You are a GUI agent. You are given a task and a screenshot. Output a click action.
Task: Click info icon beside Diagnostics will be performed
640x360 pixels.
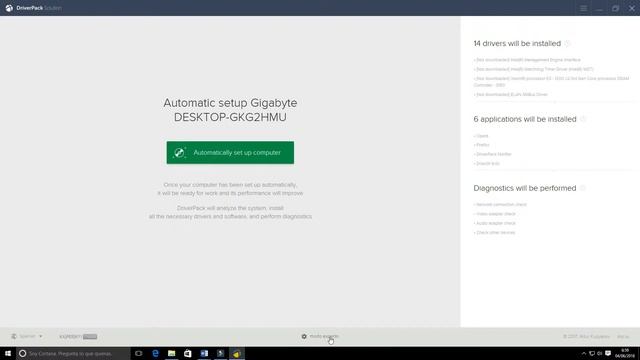[x=583, y=188]
